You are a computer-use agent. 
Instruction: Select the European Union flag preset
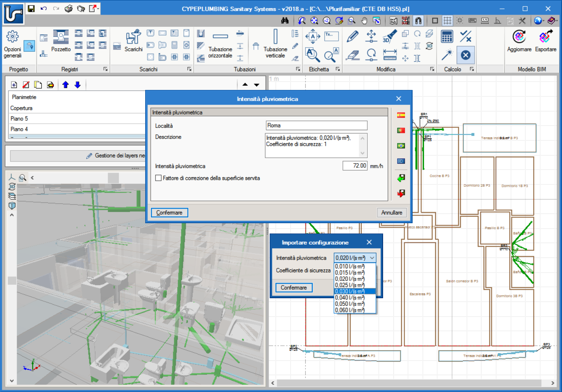401,161
